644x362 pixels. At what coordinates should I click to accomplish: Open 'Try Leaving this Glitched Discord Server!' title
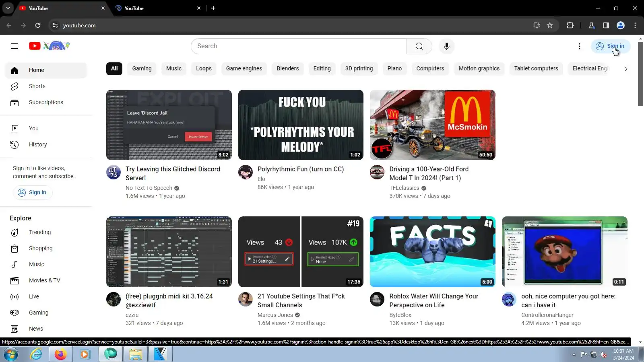[173, 173]
